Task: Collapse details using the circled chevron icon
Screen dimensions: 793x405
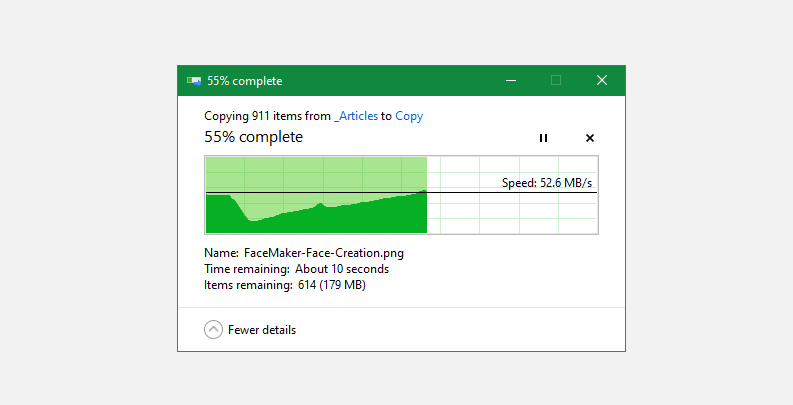Action: [x=213, y=330]
